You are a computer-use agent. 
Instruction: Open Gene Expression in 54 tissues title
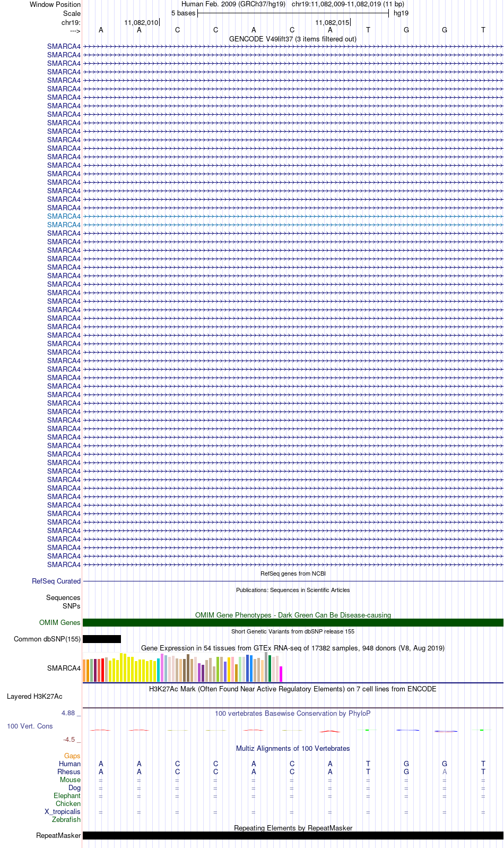tap(293, 648)
